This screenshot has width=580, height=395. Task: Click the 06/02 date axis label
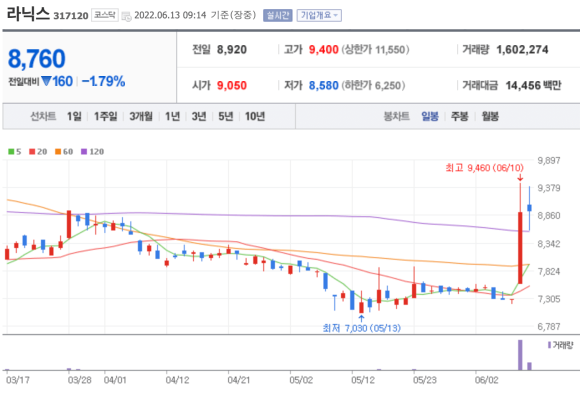click(x=487, y=380)
